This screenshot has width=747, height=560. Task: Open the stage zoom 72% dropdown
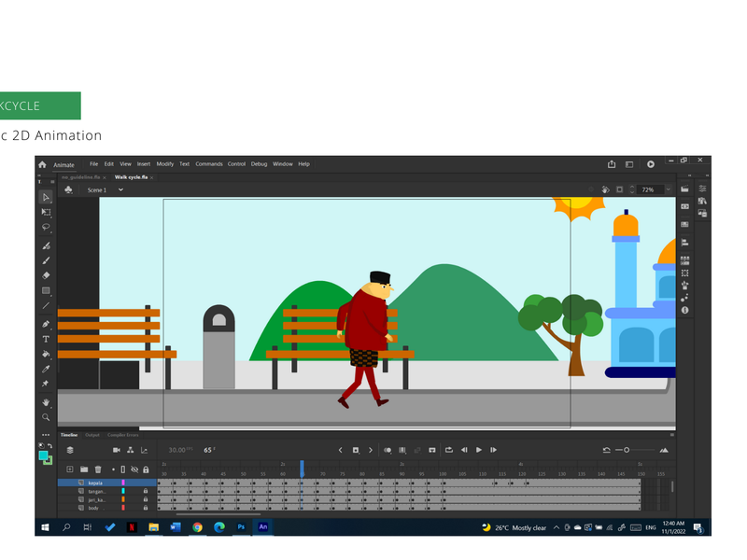tap(666, 189)
